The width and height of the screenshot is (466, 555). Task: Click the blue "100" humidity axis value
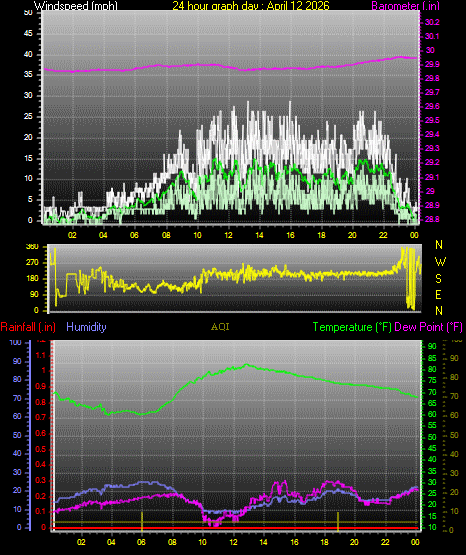(x=15, y=343)
